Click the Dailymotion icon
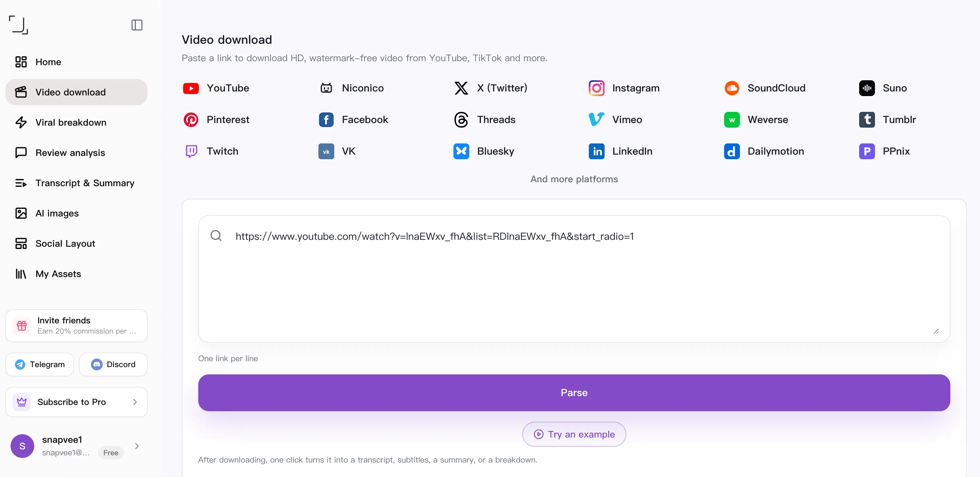 click(732, 151)
